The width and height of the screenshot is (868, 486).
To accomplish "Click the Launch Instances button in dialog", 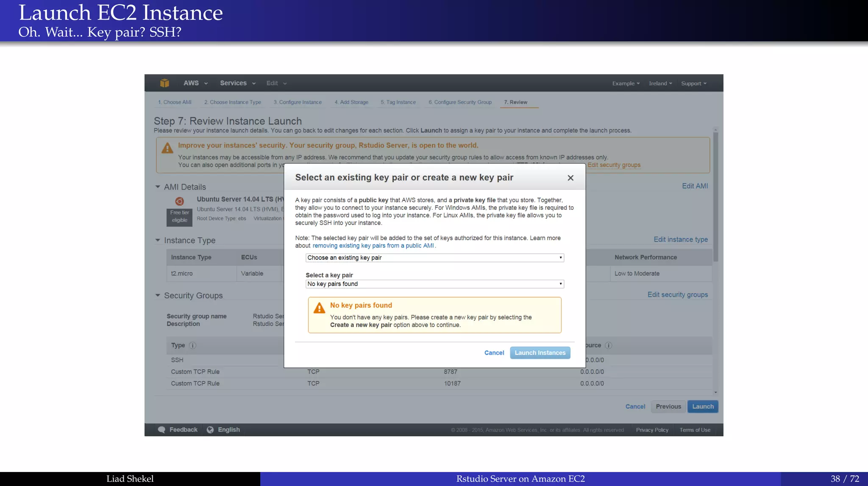I will 540,353.
